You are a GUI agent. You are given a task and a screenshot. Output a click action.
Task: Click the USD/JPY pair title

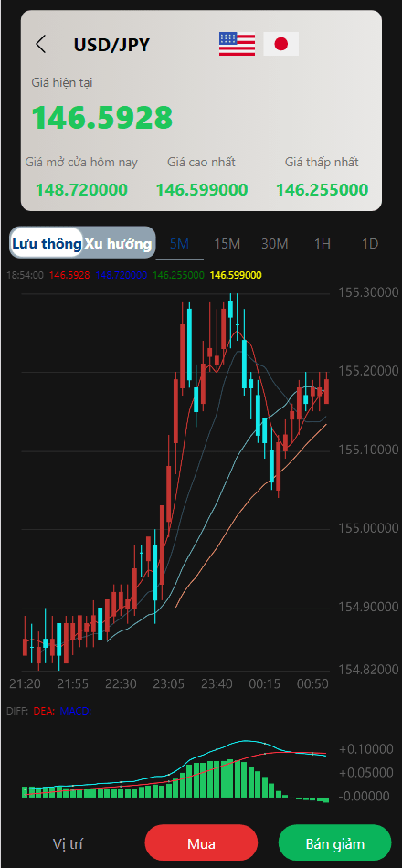[x=111, y=44]
